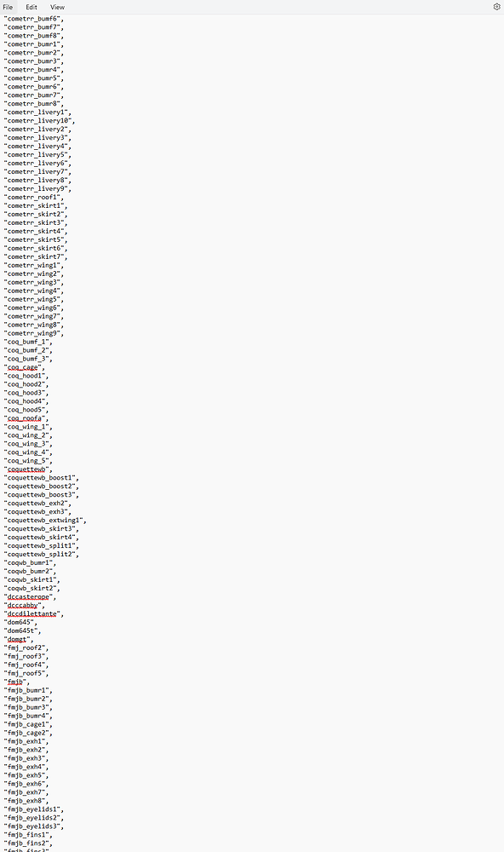Place cursor on "dom645t" line
Viewport: 504px width, 852px height.
(23, 630)
